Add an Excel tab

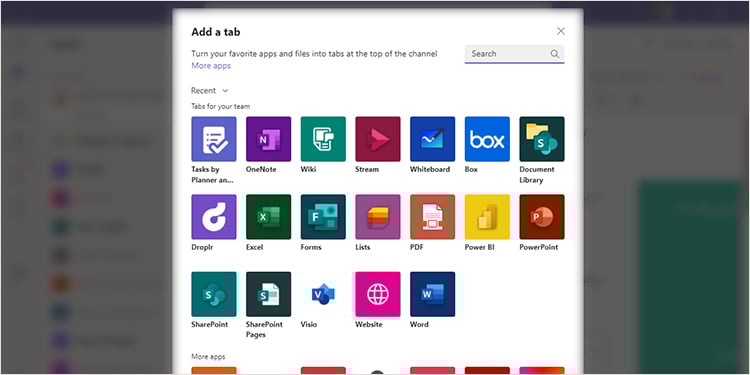[x=268, y=217]
